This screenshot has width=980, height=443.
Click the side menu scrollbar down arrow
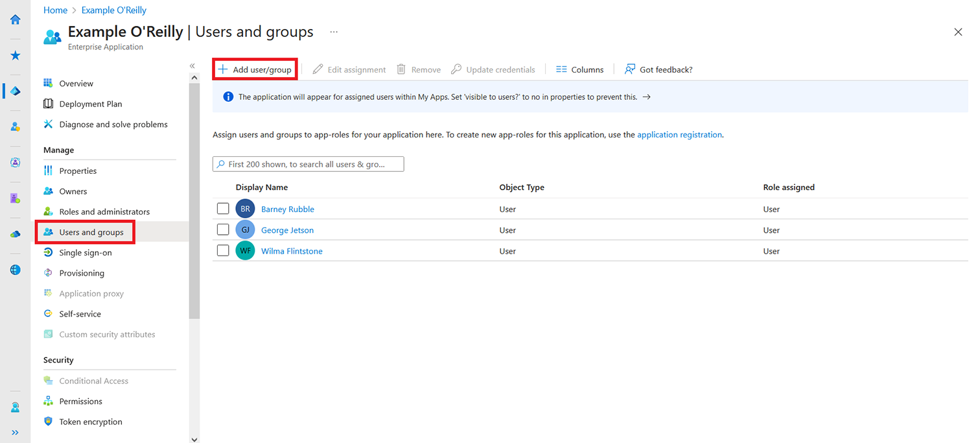pyautogui.click(x=194, y=439)
